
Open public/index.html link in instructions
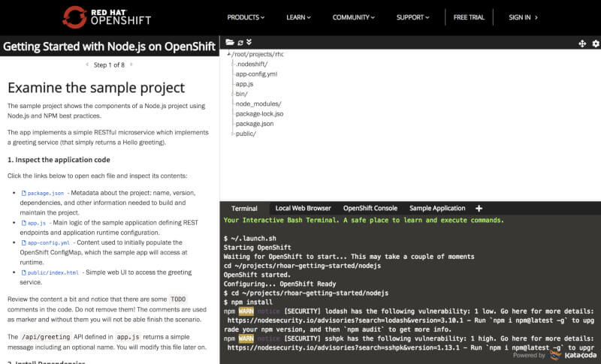(x=53, y=273)
